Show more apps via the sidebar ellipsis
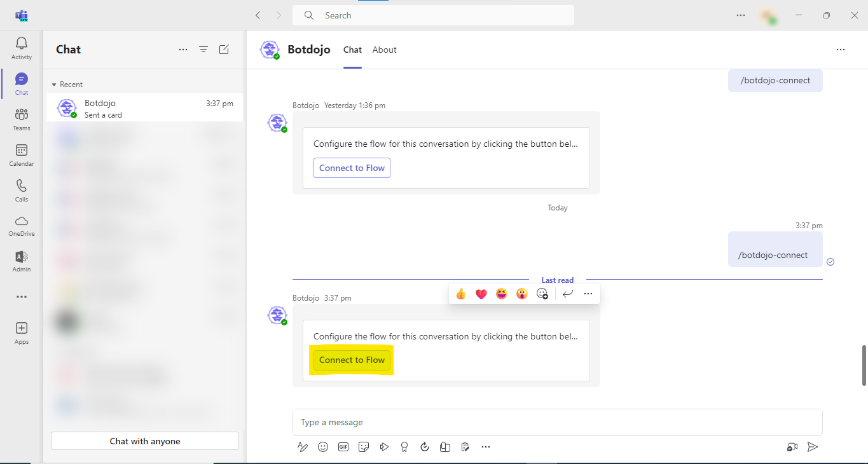 (x=22, y=297)
